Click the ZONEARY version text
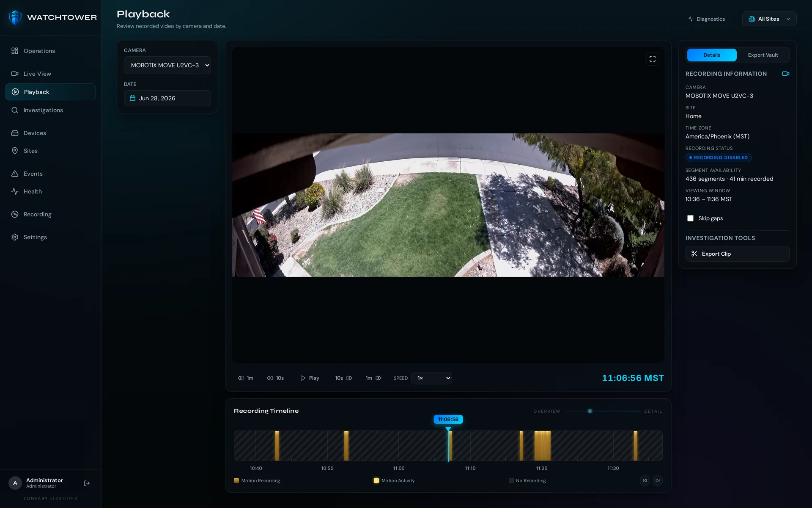This screenshot has width=812, height=508. (x=50, y=499)
